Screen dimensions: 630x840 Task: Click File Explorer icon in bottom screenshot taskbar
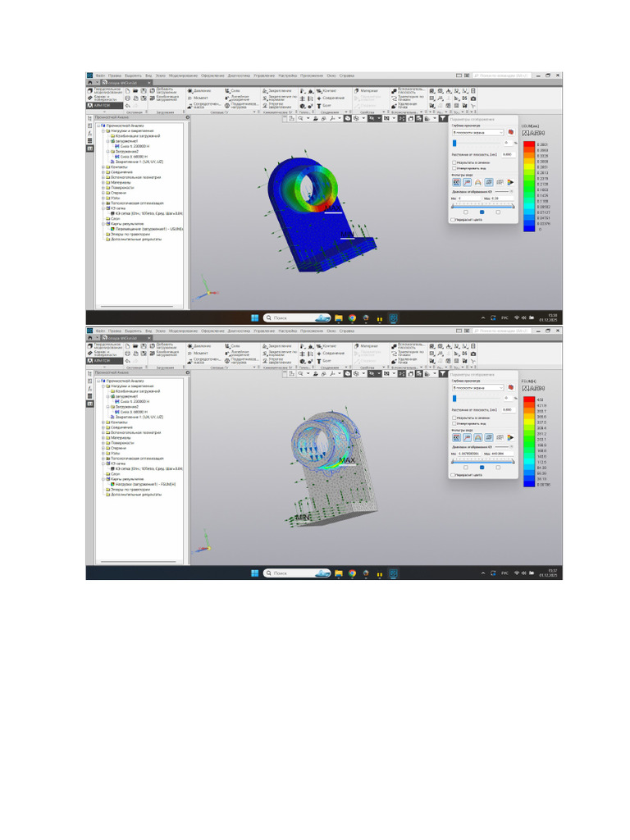coord(339,573)
